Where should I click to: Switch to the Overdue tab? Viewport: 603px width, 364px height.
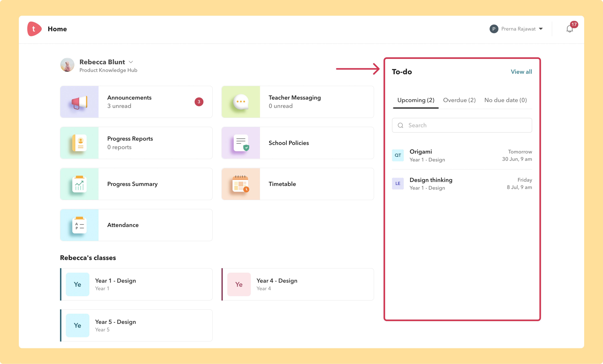coord(459,100)
